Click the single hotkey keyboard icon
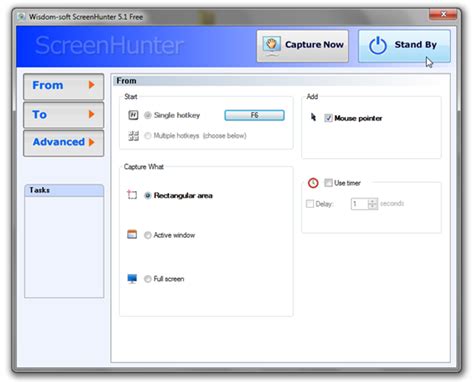 pos(133,115)
